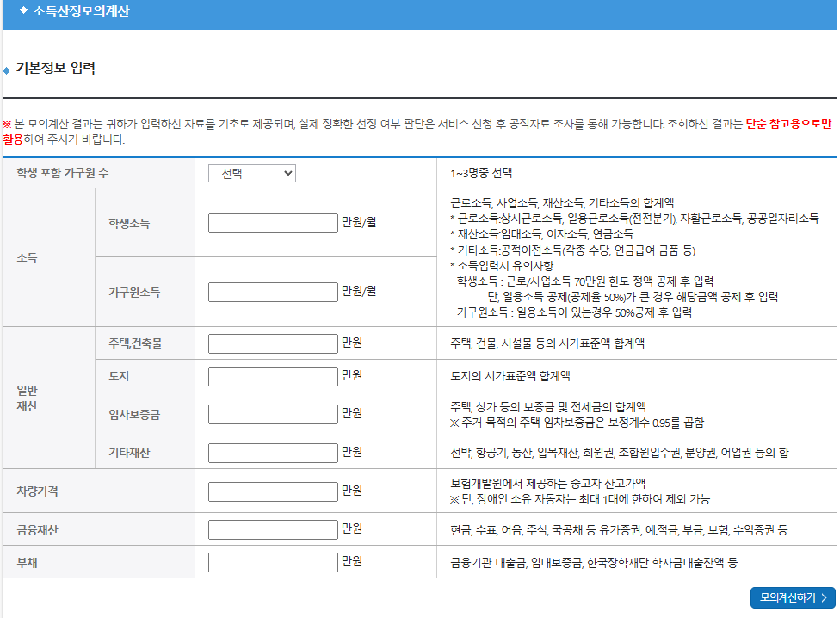Click the 소득 row header cell

tap(28, 256)
